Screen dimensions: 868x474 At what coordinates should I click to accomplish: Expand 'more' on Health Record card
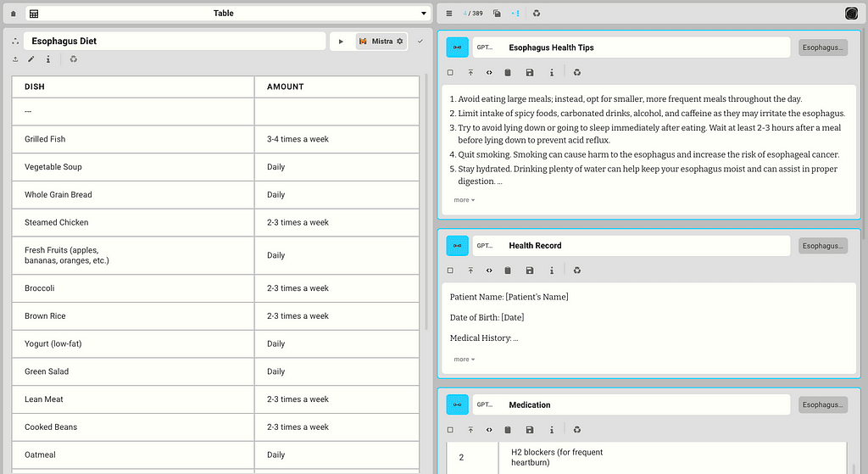[x=464, y=360]
